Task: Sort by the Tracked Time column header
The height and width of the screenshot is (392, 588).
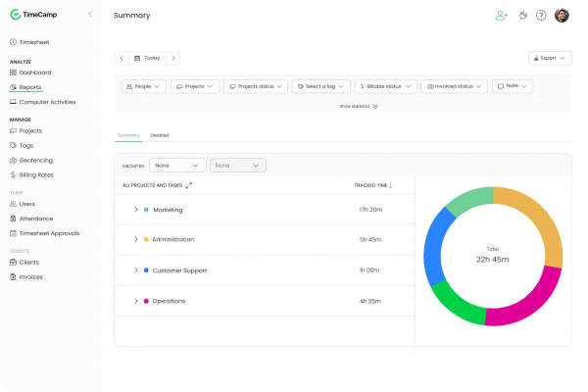Action: pos(373,184)
